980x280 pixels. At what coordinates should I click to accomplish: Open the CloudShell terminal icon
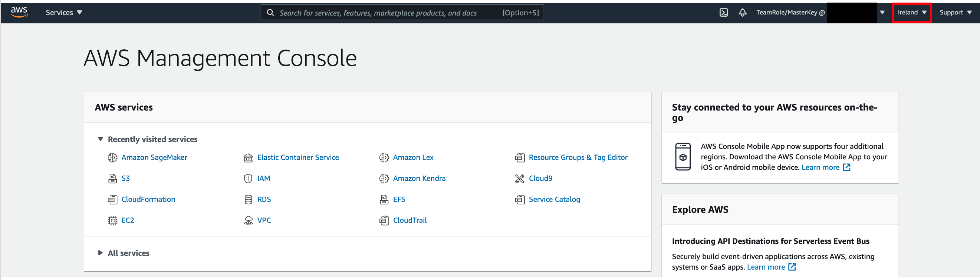click(x=724, y=13)
